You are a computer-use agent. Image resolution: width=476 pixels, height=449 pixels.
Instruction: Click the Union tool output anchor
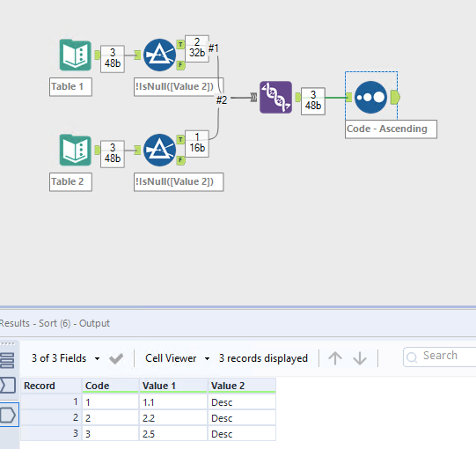point(297,97)
